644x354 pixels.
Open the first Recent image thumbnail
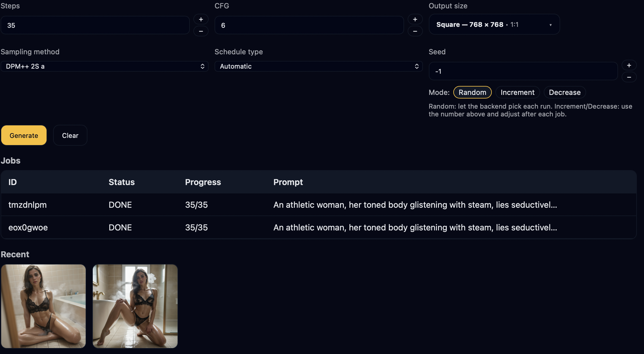coord(44,306)
